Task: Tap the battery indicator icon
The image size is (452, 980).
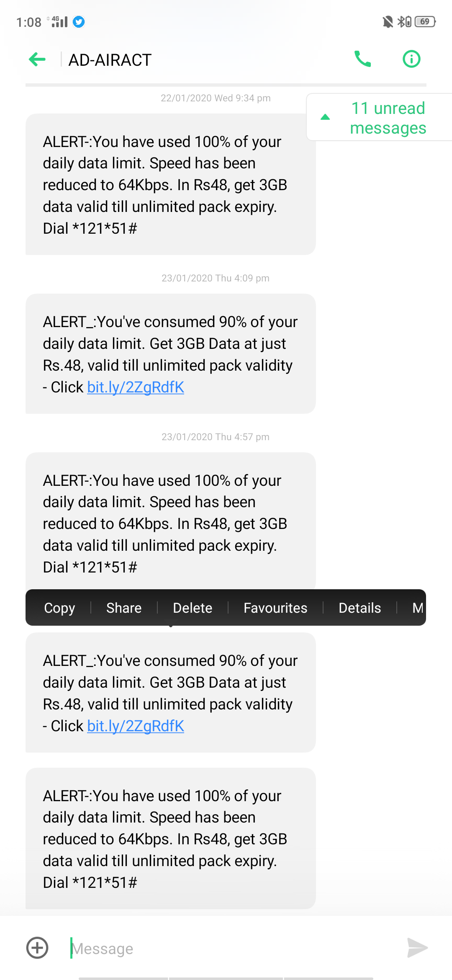Action: (425, 22)
